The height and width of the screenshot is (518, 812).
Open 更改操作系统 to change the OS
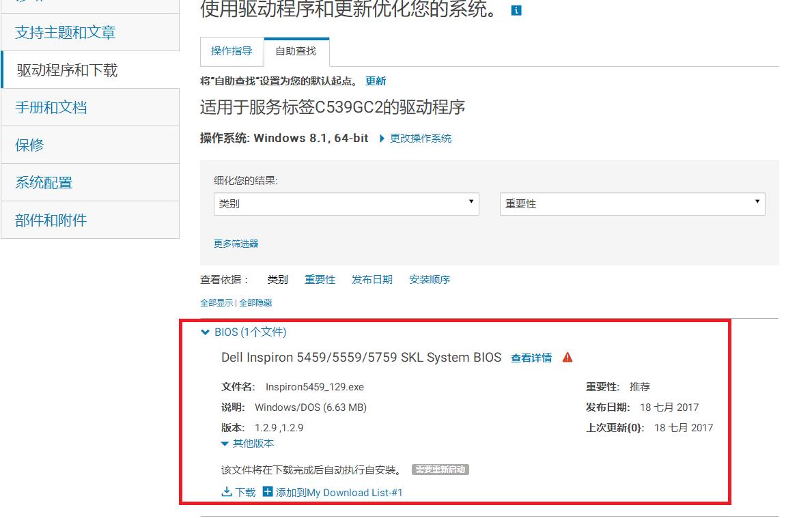419,139
